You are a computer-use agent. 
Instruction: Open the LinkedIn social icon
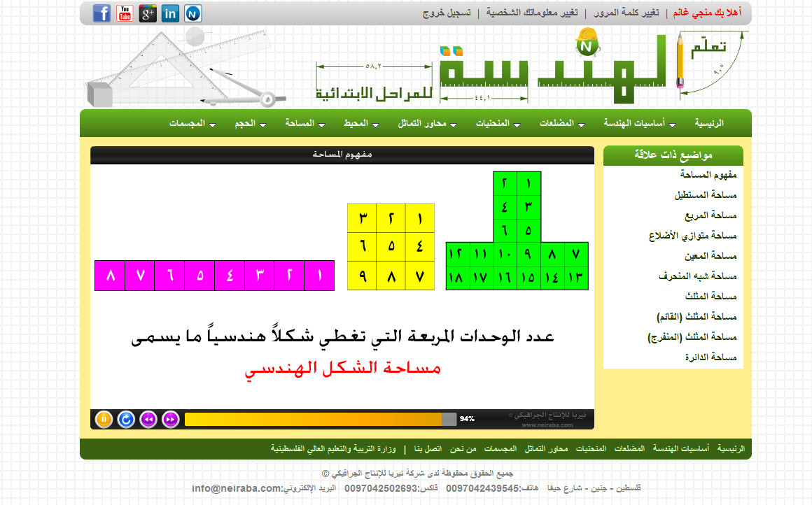click(170, 13)
